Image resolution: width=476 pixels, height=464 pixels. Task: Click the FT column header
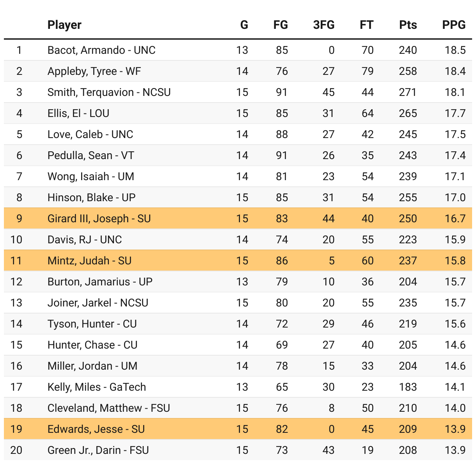pos(366,25)
